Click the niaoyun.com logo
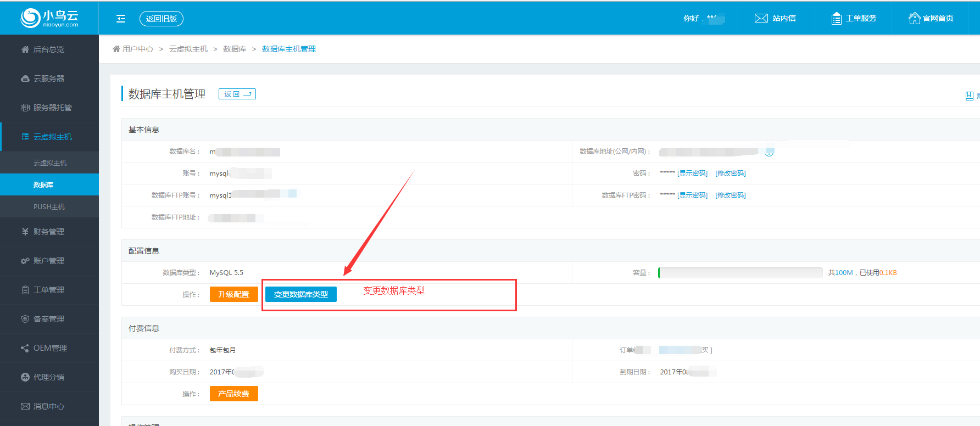The image size is (980, 426). (x=49, y=18)
